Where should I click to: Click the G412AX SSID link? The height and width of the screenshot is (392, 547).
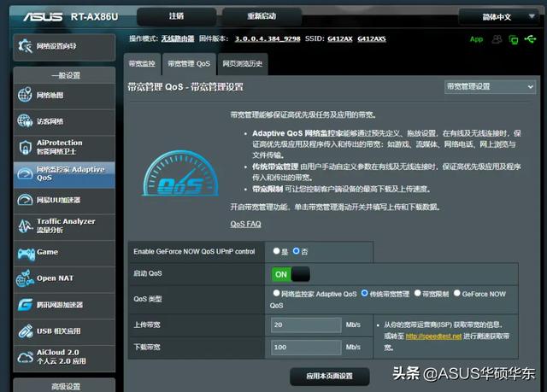pyautogui.click(x=340, y=38)
